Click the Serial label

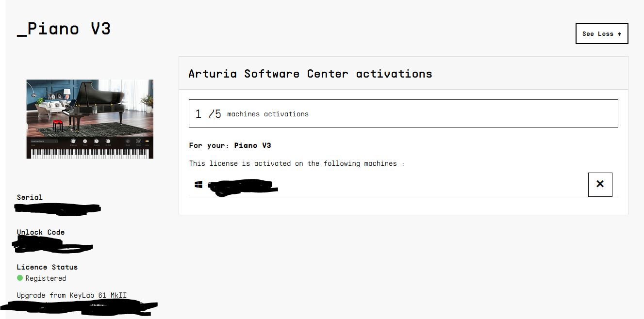pos(30,197)
